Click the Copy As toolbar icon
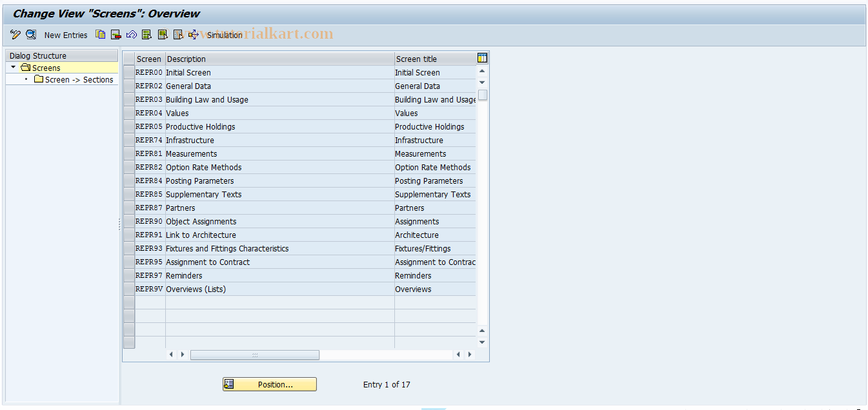This screenshot has width=868, height=410. point(101,35)
